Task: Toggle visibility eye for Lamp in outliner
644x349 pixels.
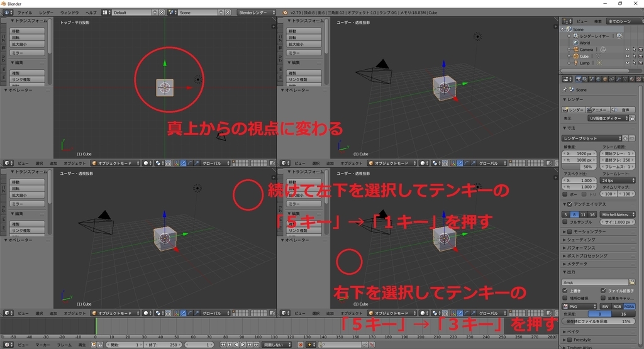Action: tap(627, 63)
